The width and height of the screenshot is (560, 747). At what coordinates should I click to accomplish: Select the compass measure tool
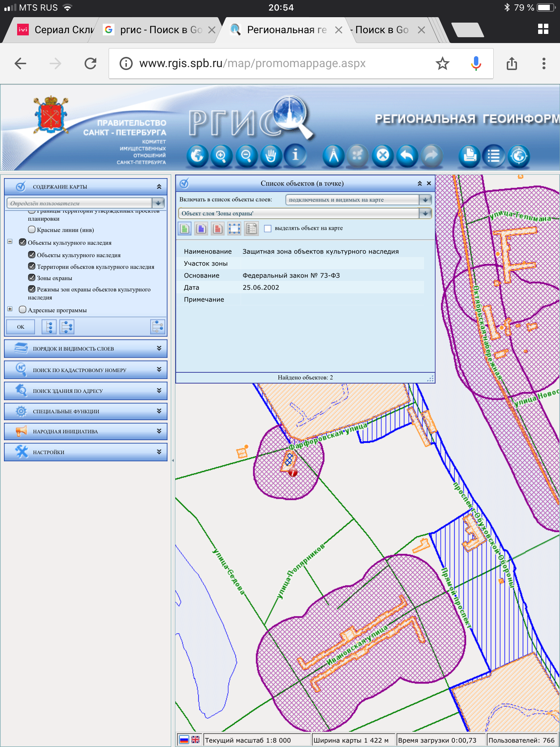[334, 156]
